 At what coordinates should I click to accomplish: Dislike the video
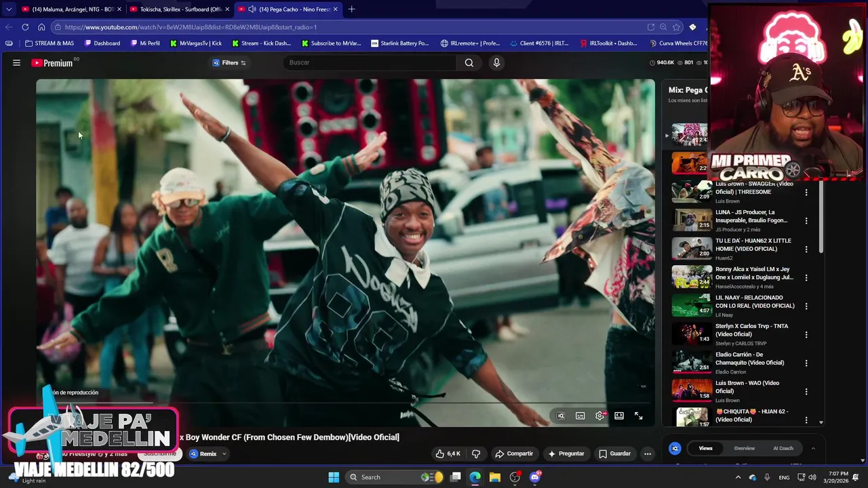[x=476, y=453]
